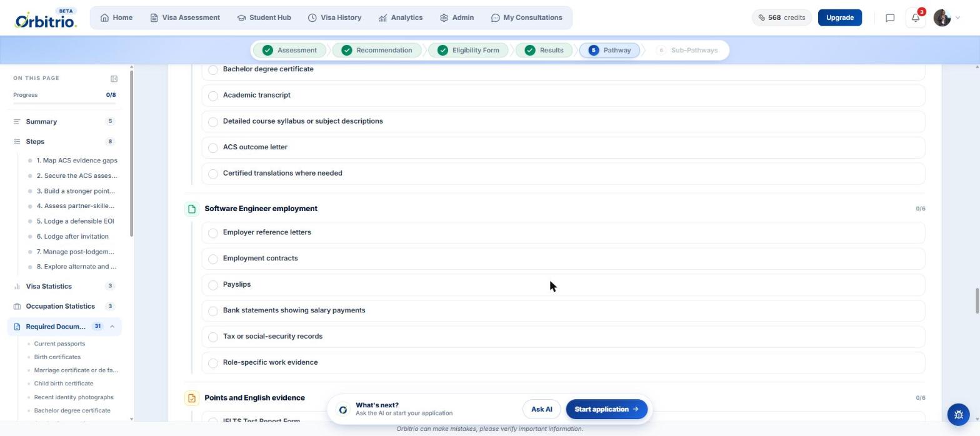Open the chat messages icon
980x436 pixels.
(x=890, y=18)
